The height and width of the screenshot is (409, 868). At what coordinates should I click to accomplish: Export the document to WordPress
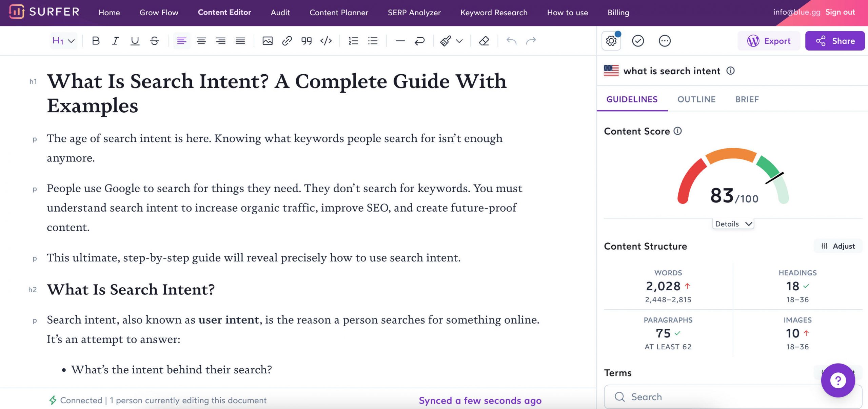click(x=769, y=41)
